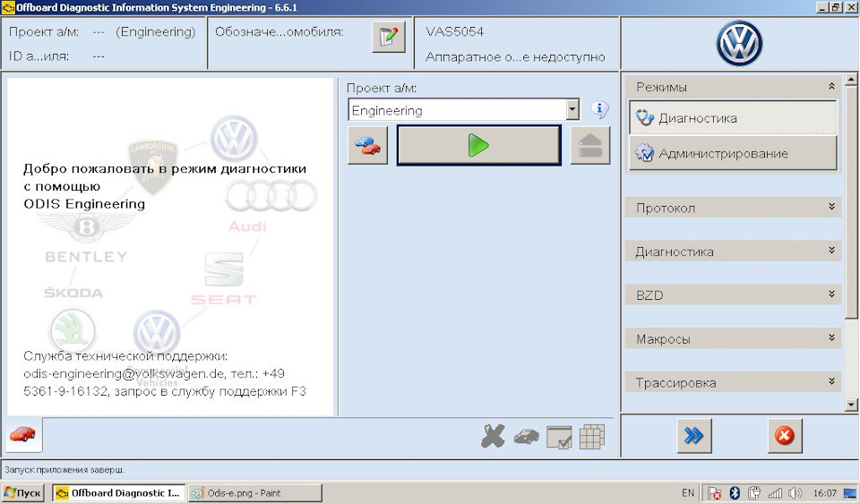Click the 16:07 clock in taskbar

825,493
